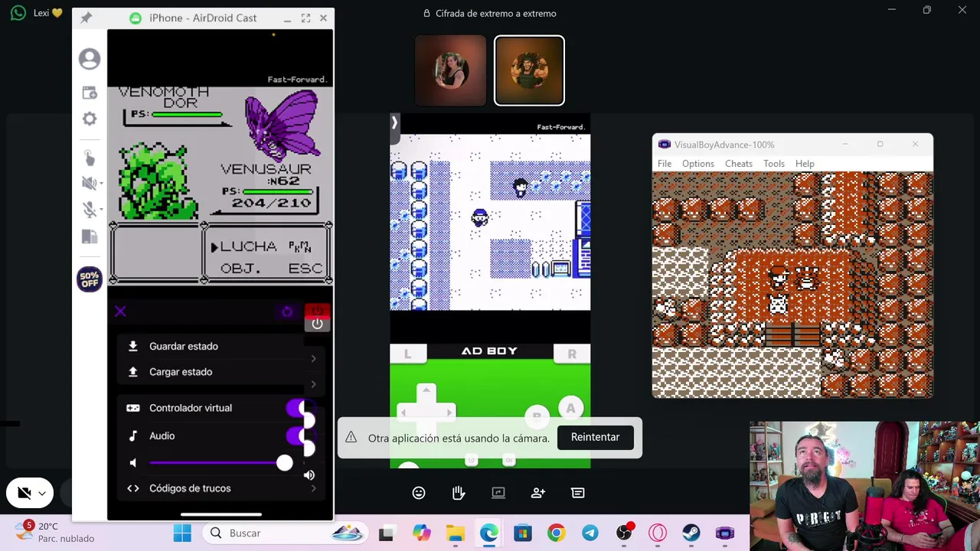Pin the AirDroid Cast window on top
The height and width of the screenshot is (551, 980).
[x=86, y=18]
